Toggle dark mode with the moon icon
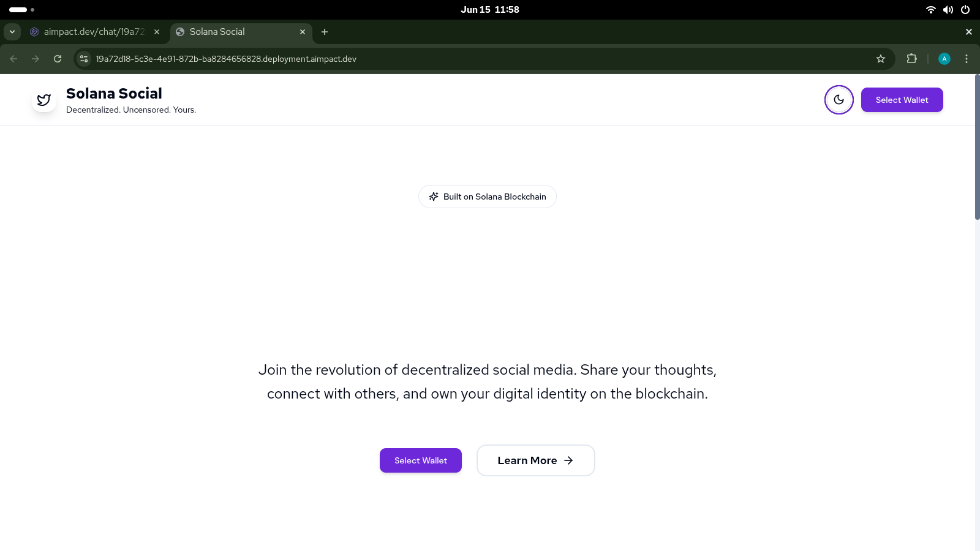 click(839, 100)
